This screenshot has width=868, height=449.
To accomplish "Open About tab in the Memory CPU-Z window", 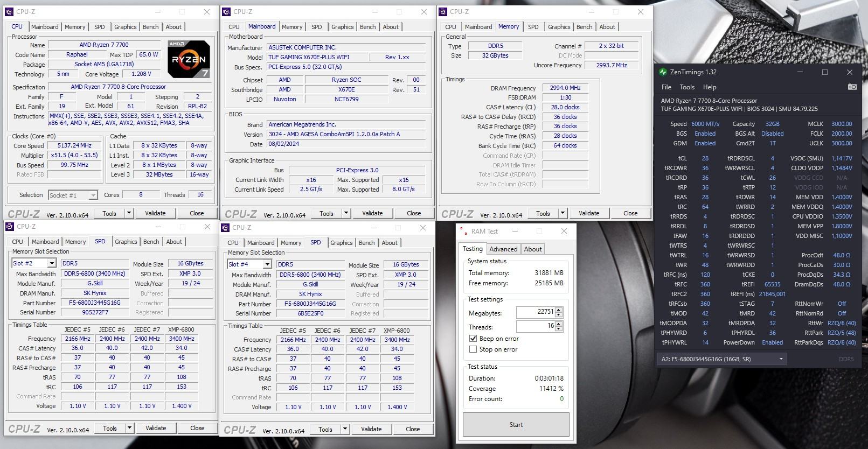I will pyautogui.click(x=607, y=27).
